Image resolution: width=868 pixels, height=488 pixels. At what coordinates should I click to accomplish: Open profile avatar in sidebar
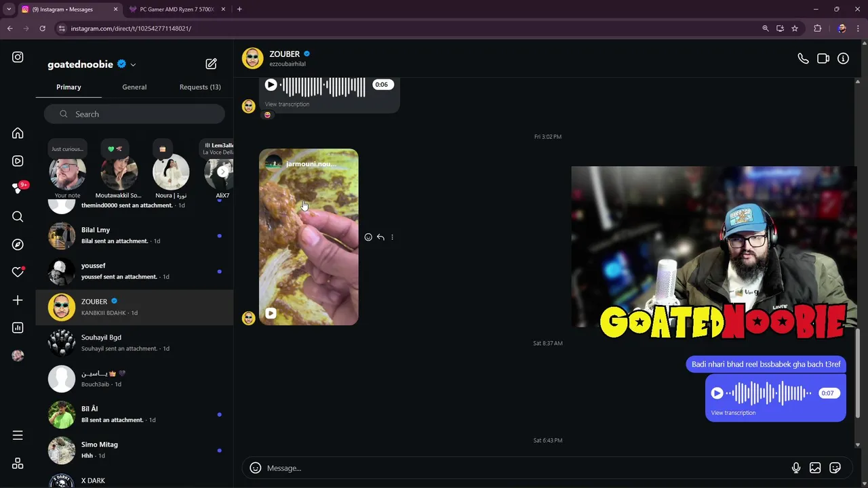(18, 356)
